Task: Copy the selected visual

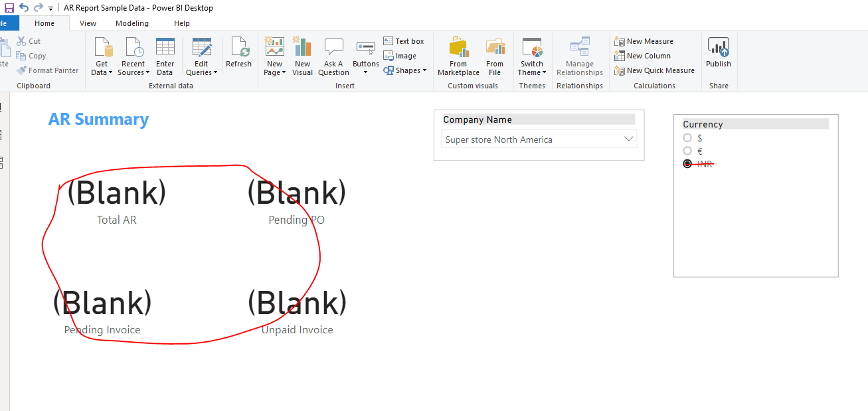Action: click(31, 56)
